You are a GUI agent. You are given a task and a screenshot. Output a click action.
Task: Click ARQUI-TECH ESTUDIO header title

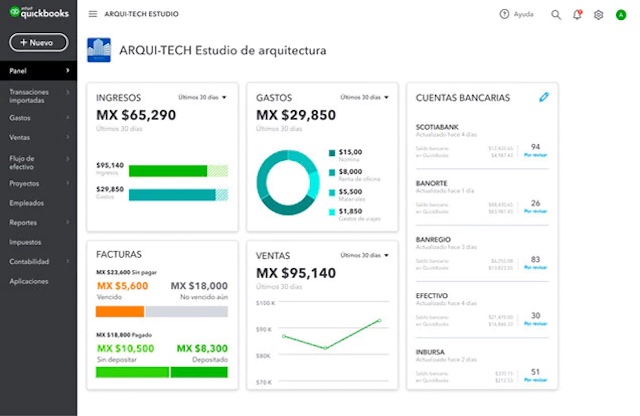click(x=141, y=14)
